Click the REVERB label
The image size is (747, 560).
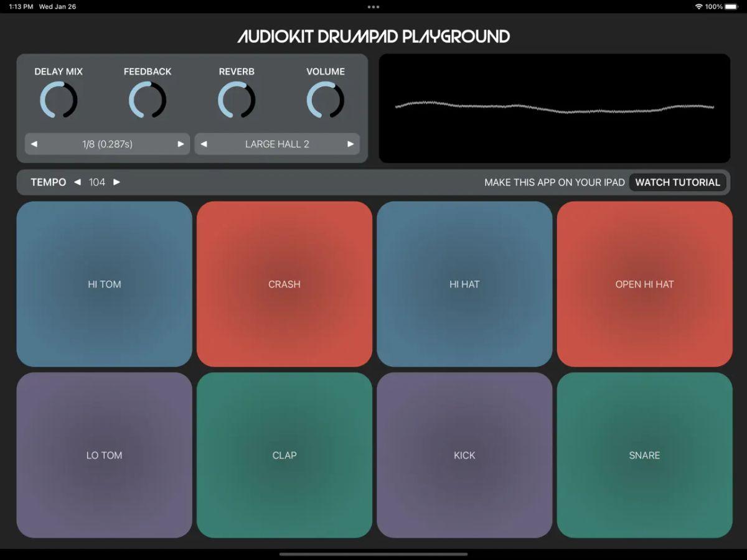coord(237,72)
